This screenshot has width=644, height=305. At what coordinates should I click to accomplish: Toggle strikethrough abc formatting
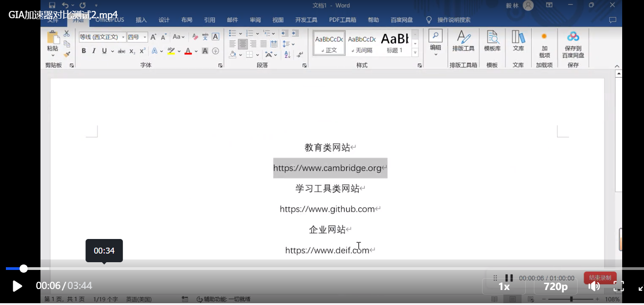pyautogui.click(x=121, y=51)
